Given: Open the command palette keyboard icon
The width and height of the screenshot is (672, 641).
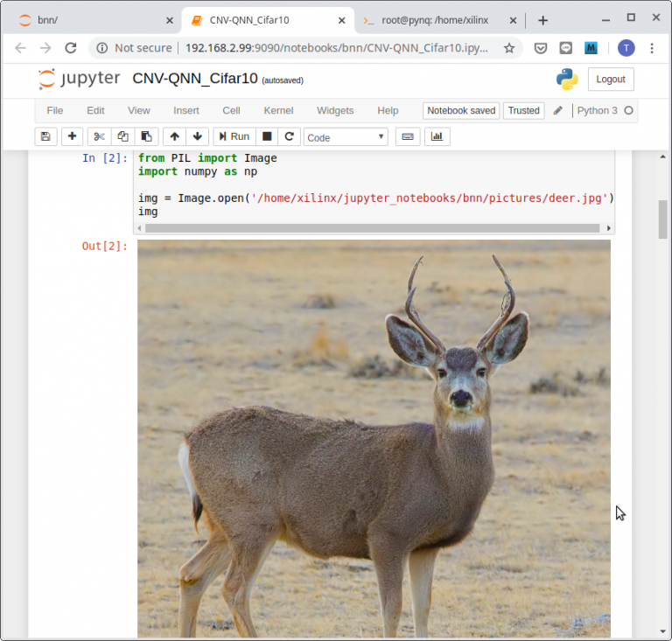Looking at the screenshot, I should tap(408, 136).
